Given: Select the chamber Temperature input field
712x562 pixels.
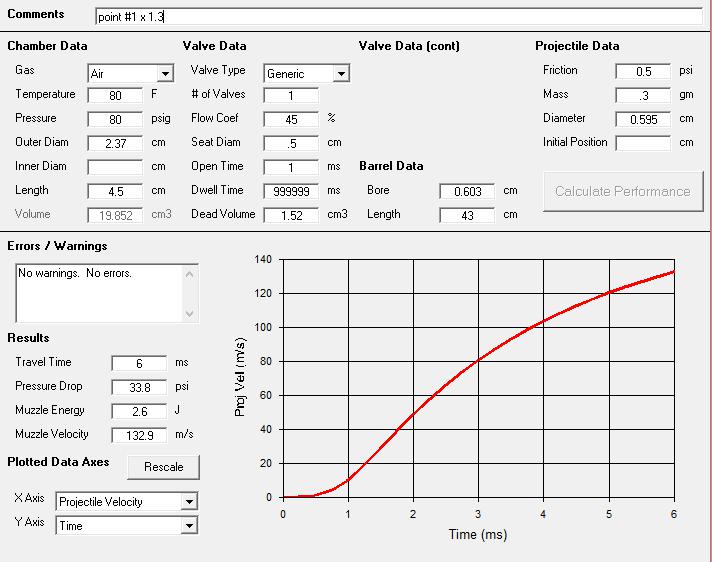Looking at the screenshot, I should (x=115, y=95).
